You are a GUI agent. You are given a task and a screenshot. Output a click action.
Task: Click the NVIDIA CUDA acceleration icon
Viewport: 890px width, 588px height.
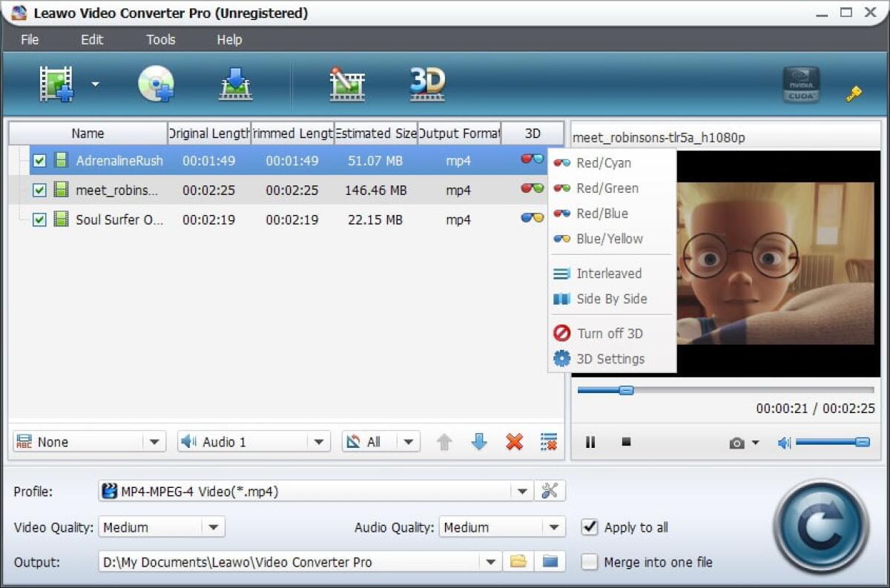[801, 84]
